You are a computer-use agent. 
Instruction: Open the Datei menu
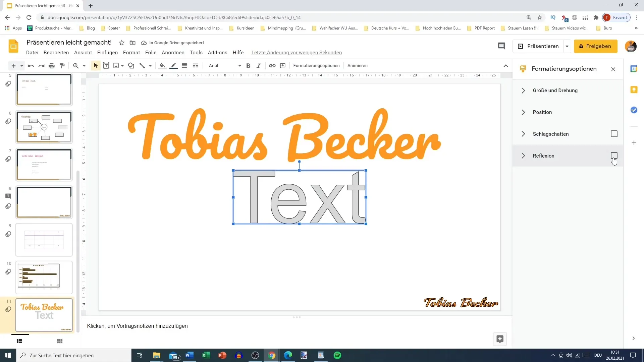32,53
